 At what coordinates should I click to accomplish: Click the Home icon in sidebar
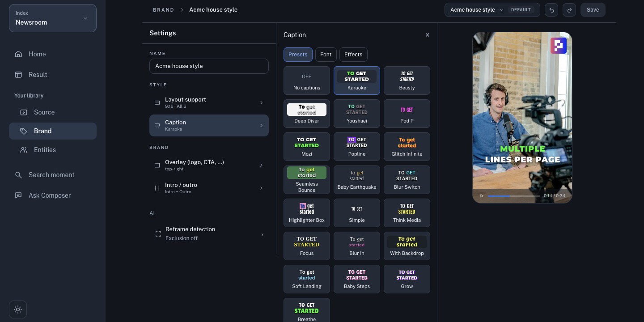point(18,54)
